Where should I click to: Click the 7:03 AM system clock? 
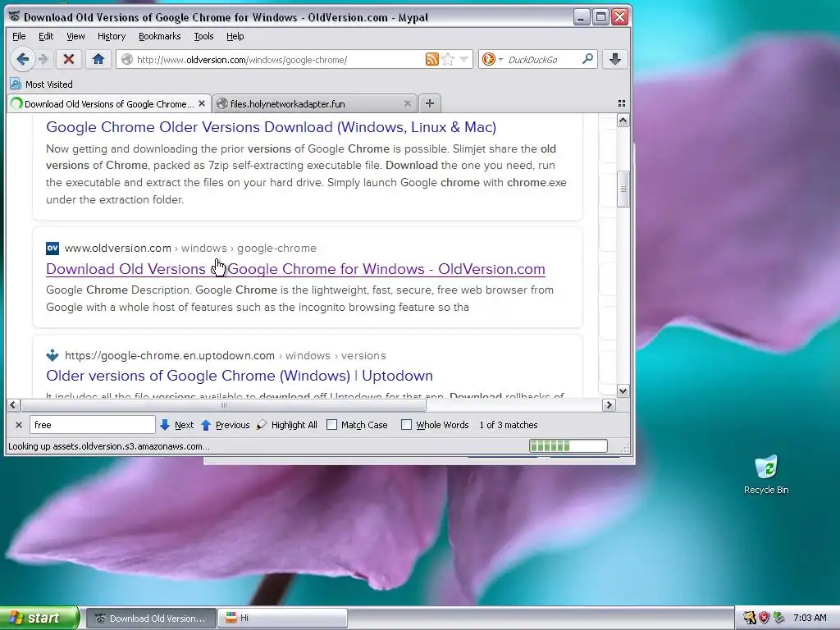[x=810, y=618]
